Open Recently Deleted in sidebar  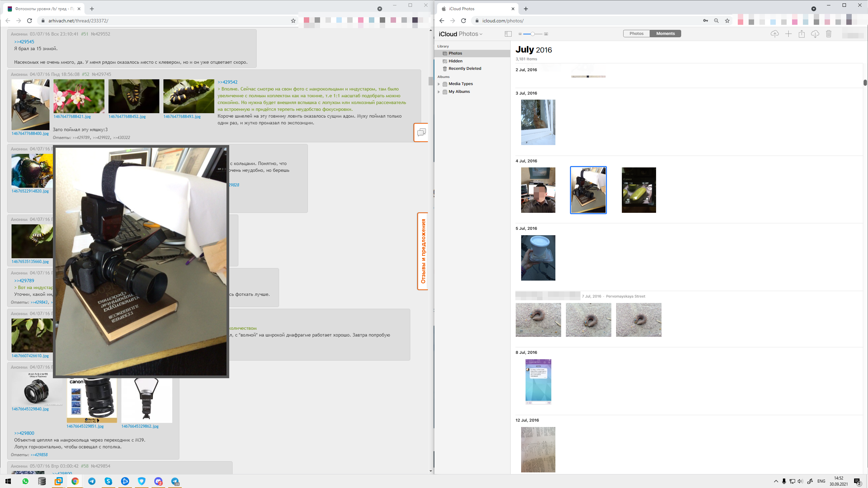(465, 68)
